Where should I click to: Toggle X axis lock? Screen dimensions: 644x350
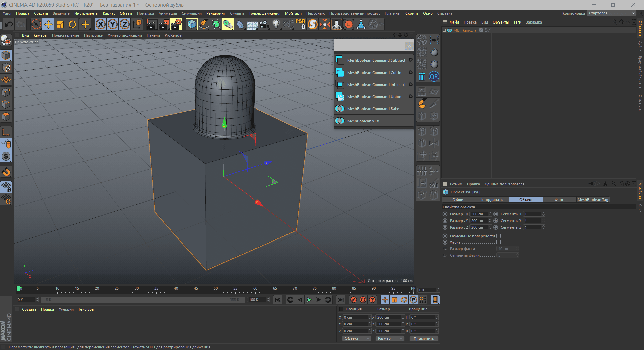tap(101, 24)
